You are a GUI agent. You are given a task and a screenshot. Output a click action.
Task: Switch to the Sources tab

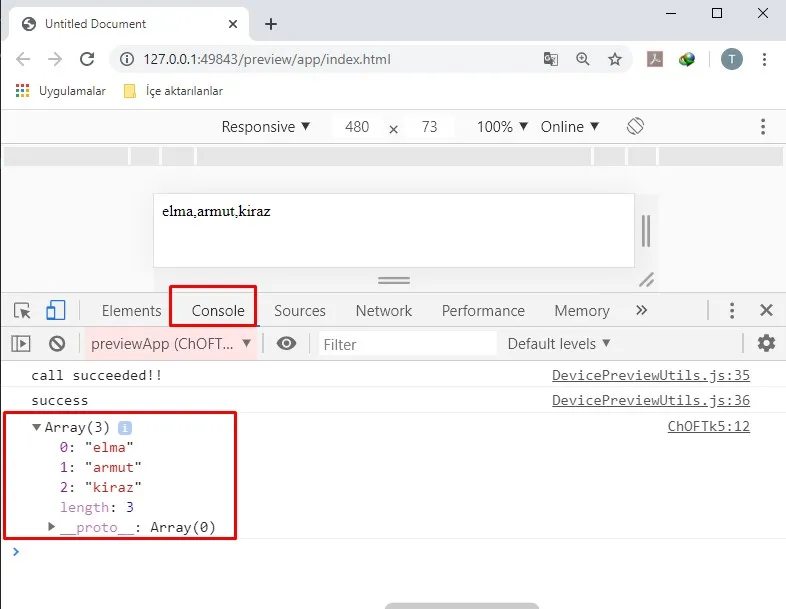pyautogui.click(x=300, y=311)
